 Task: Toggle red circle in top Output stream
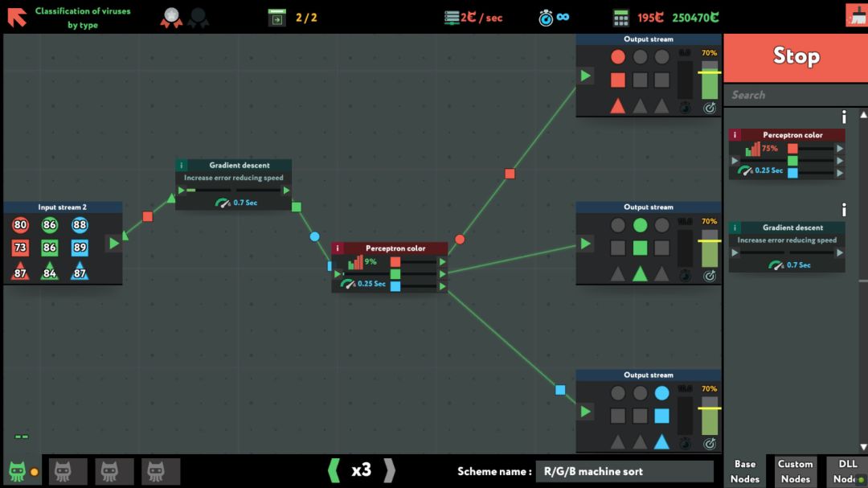(618, 56)
